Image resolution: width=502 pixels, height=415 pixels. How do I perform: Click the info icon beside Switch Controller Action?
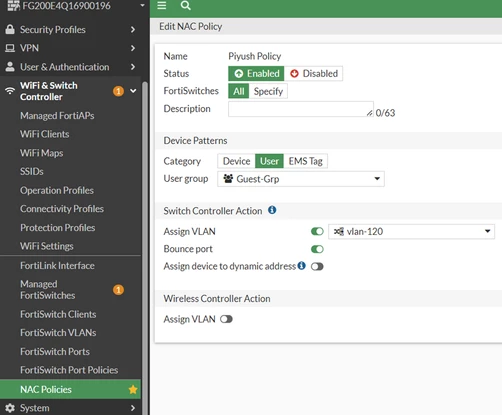(x=272, y=210)
